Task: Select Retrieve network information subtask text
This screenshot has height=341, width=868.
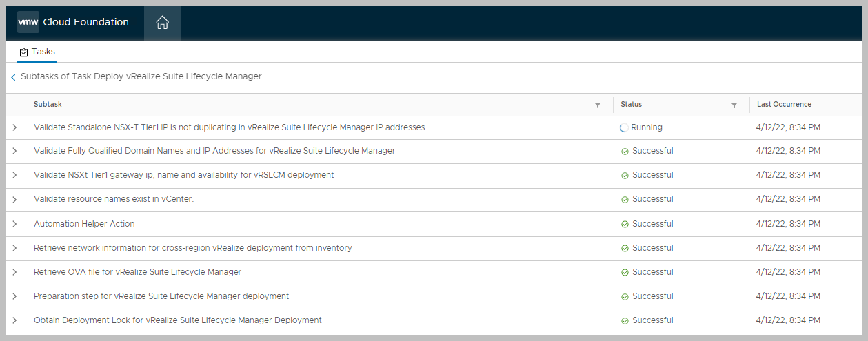Action: click(192, 248)
